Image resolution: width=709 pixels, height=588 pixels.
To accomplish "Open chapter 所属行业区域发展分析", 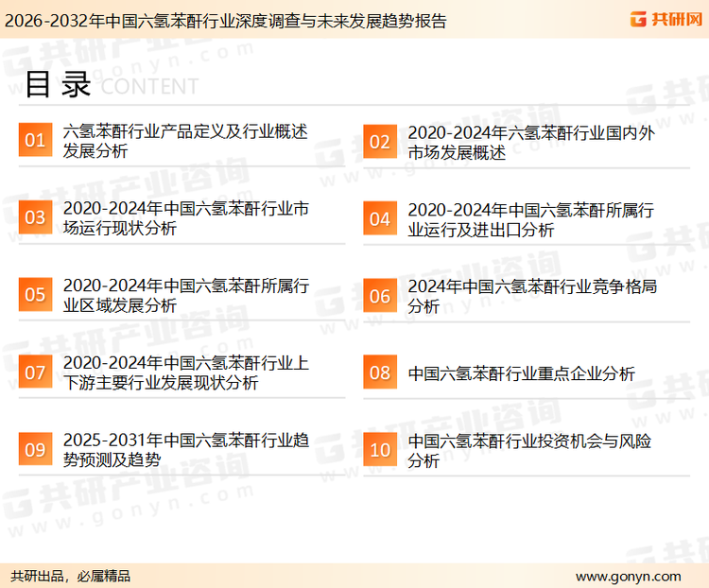I will [186, 295].
